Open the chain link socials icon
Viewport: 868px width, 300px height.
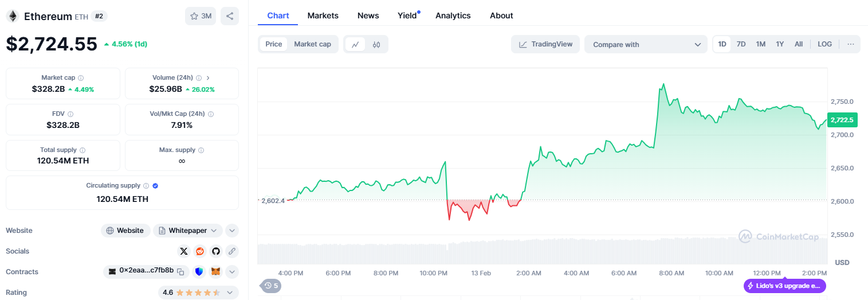click(232, 251)
